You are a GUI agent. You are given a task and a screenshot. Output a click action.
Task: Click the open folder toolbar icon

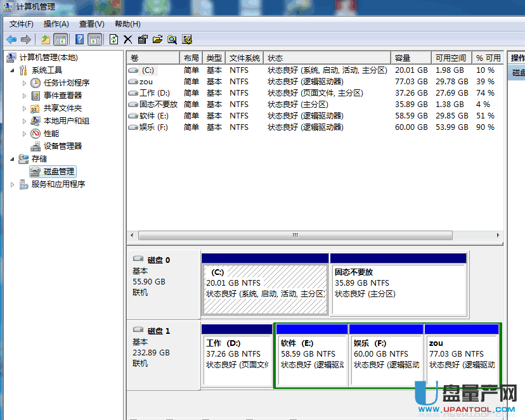tap(157, 39)
